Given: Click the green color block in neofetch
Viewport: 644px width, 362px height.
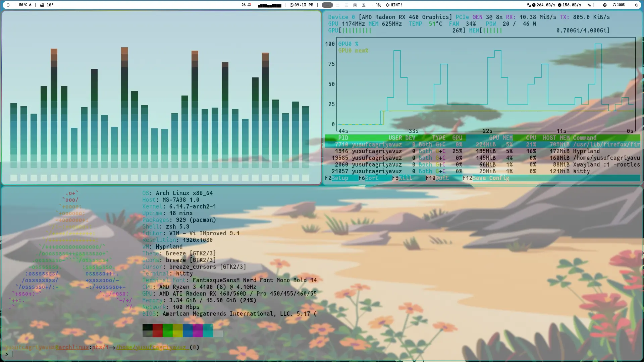Looking at the screenshot, I should tap(168, 330).
